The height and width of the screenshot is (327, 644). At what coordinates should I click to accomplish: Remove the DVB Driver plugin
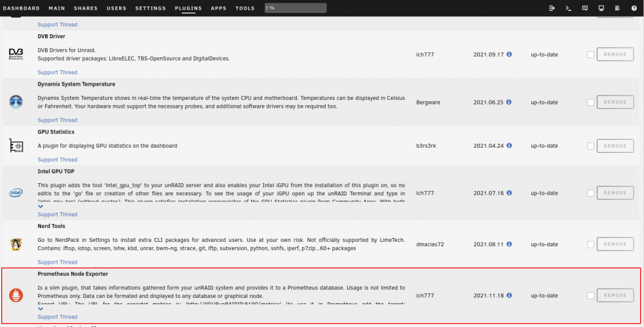click(615, 54)
